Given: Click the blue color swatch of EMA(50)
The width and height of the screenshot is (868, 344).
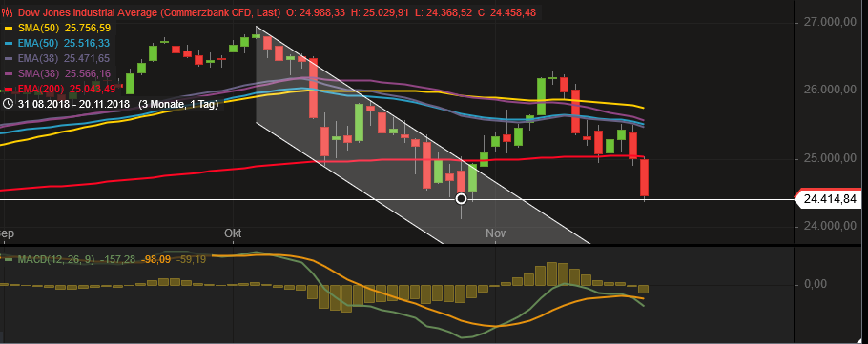Looking at the screenshot, I should pyautogui.click(x=9, y=43).
